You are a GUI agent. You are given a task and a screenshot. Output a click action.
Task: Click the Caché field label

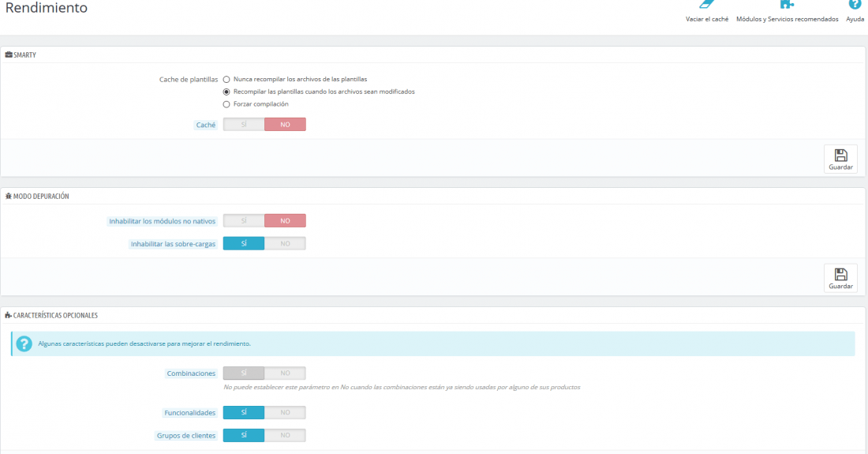pos(205,125)
